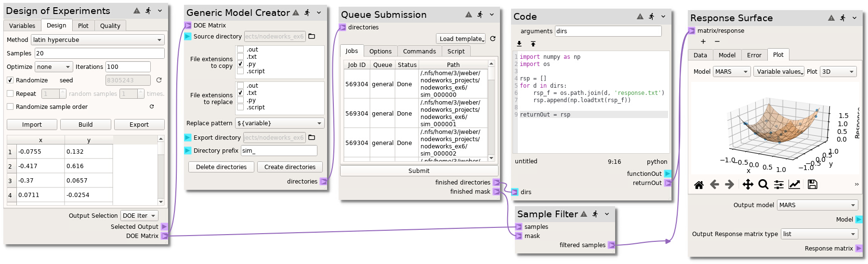Click the Jobs table vertical scrollbar
The image size is (868, 264).
[x=491, y=111]
